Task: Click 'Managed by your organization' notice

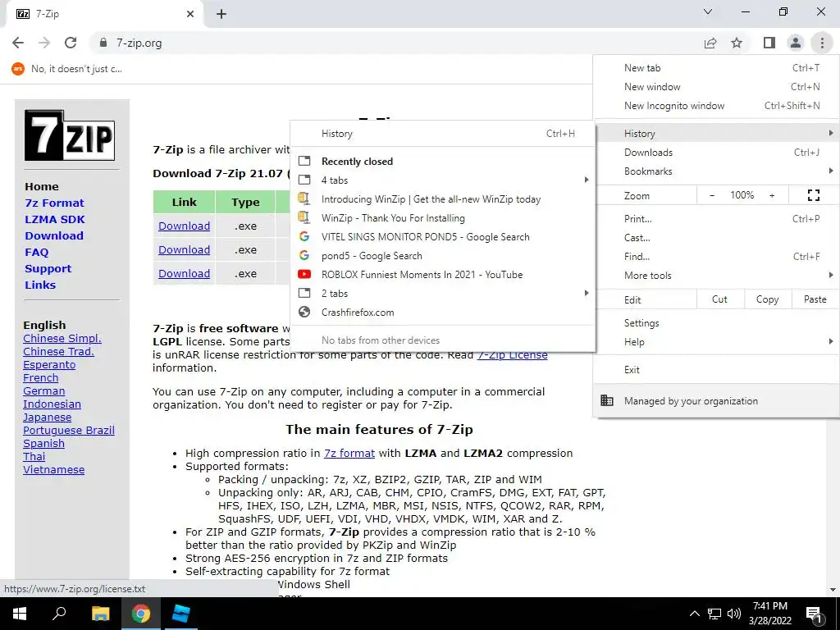Action: (716, 400)
